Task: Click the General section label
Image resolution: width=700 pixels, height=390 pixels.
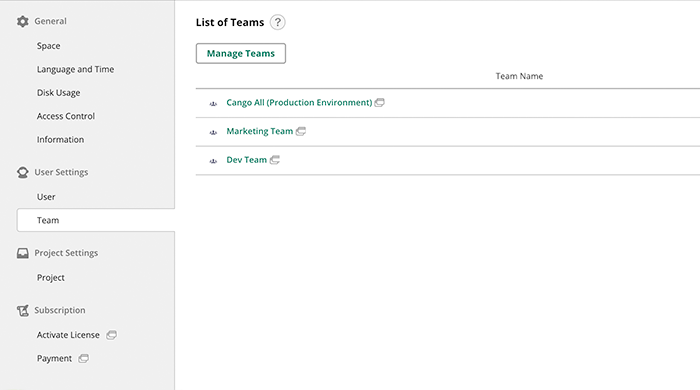Action: (50, 21)
